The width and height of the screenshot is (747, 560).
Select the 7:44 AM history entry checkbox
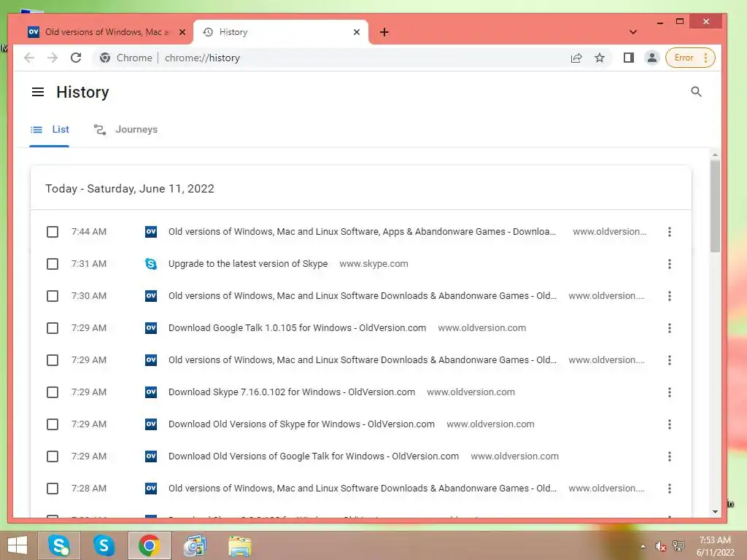click(x=53, y=232)
